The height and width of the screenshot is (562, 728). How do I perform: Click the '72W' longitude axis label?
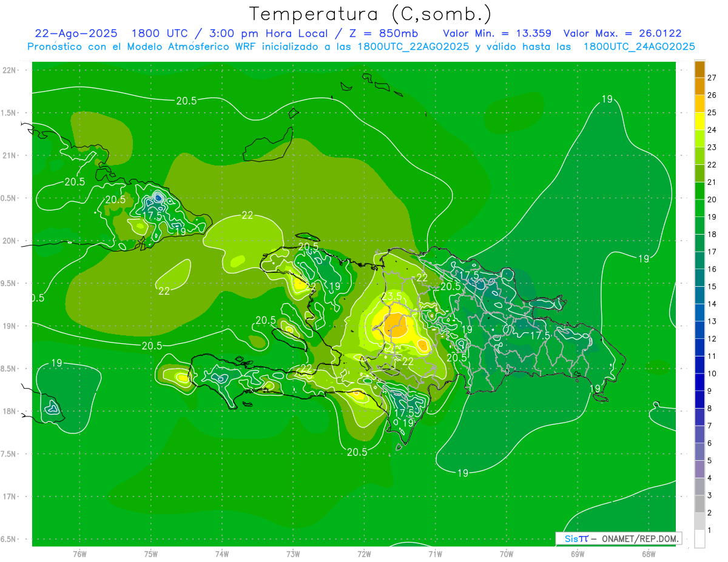tap(364, 554)
